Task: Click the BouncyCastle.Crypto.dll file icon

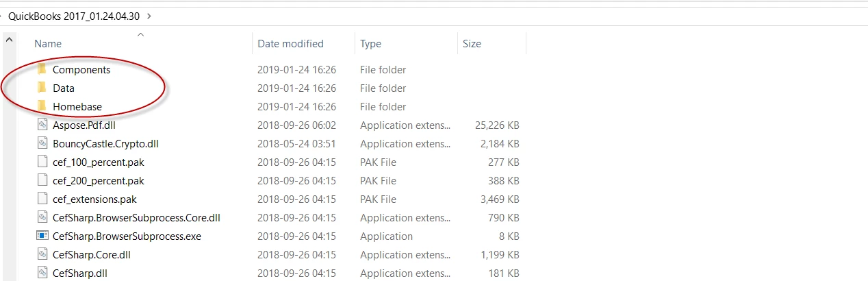Action: point(42,143)
